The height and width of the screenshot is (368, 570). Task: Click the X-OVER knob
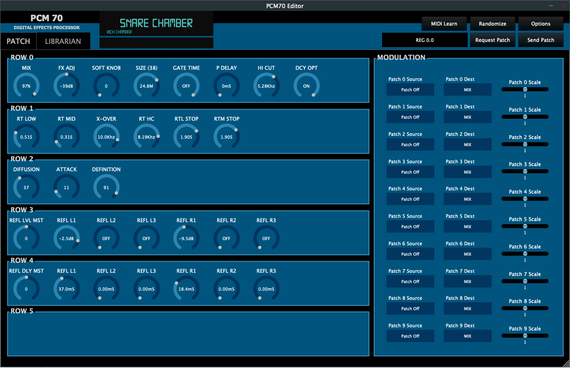pos(106,137)
